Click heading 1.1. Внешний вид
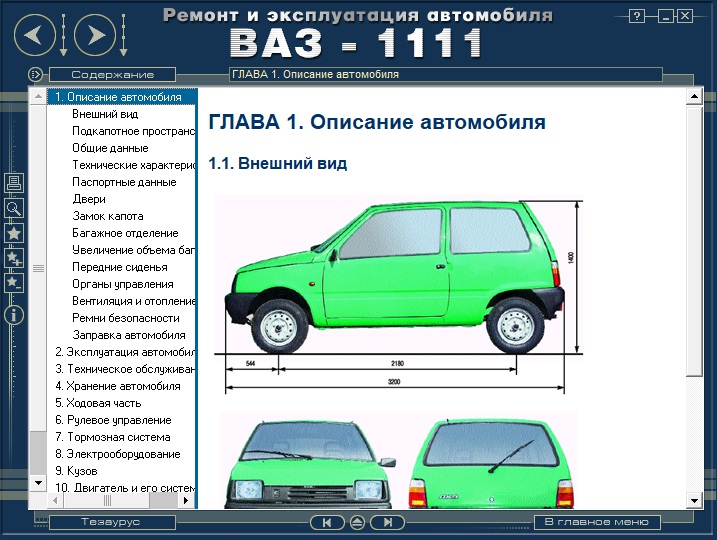The image size is (717, 540). tap(278, 163)
